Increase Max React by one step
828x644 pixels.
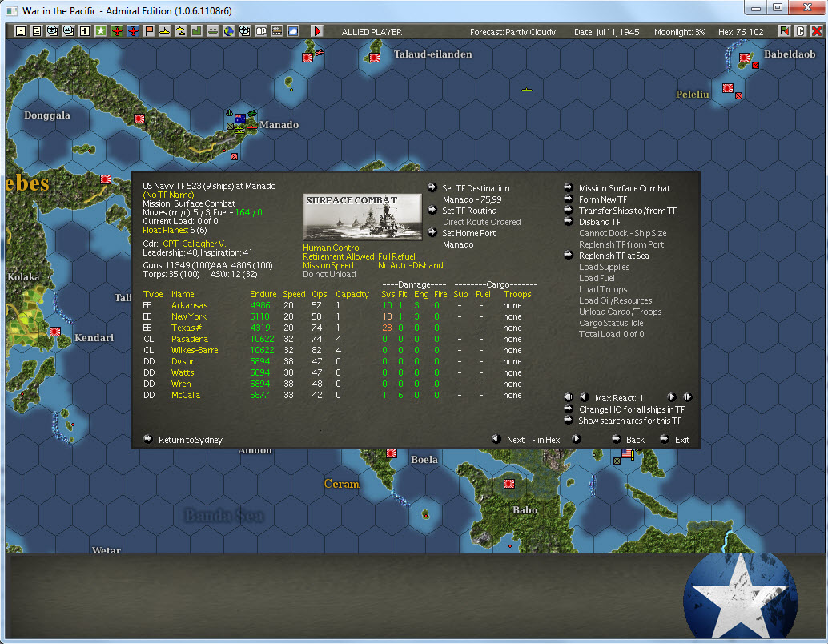[x=671, y=397]
